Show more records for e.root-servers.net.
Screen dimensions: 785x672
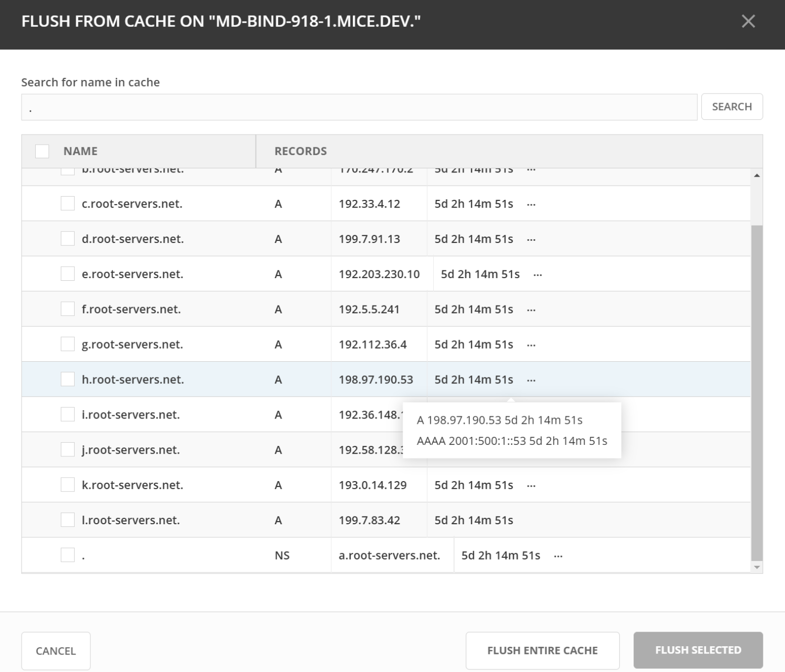pyautogui.click(x=537, y=275)
